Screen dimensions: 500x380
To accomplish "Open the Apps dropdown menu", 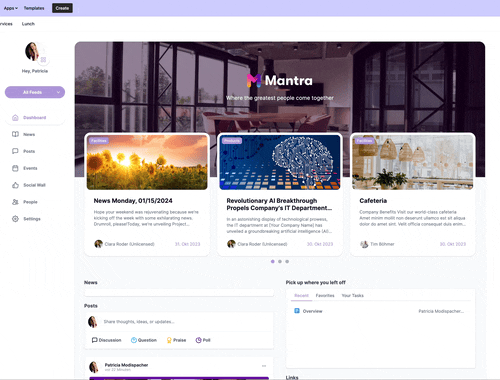I will tap(11, 8).
